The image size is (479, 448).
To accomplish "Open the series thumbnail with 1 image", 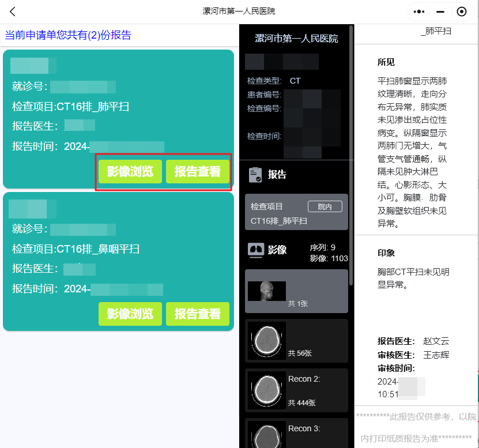I will 296,291.
